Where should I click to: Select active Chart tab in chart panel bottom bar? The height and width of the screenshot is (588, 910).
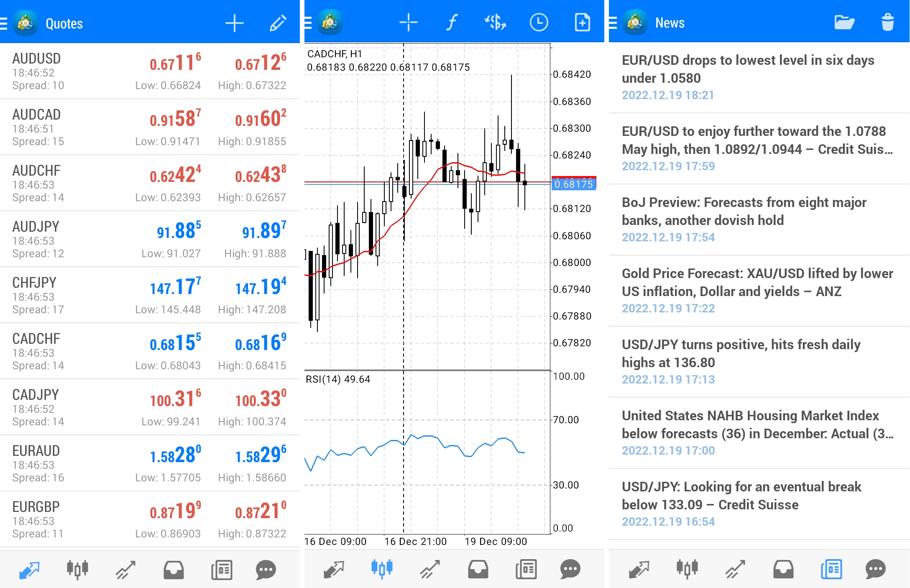pos(382,569)
